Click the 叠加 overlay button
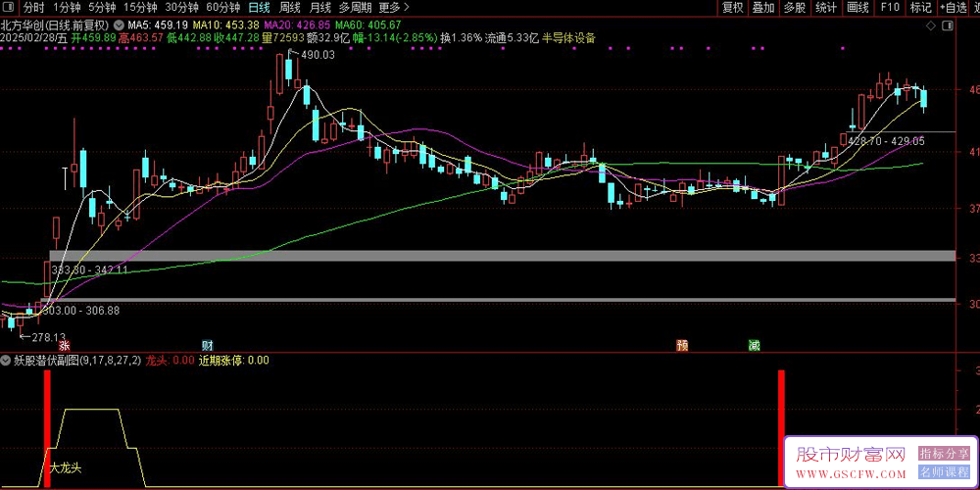 [x=763, y=8]
